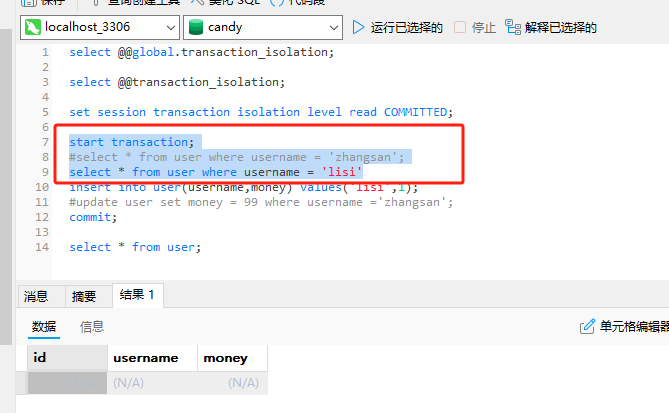Viewport: 669px width, 413px height.
Task: Select the (N/A) cell under money
Action: [x=233, y=383]
